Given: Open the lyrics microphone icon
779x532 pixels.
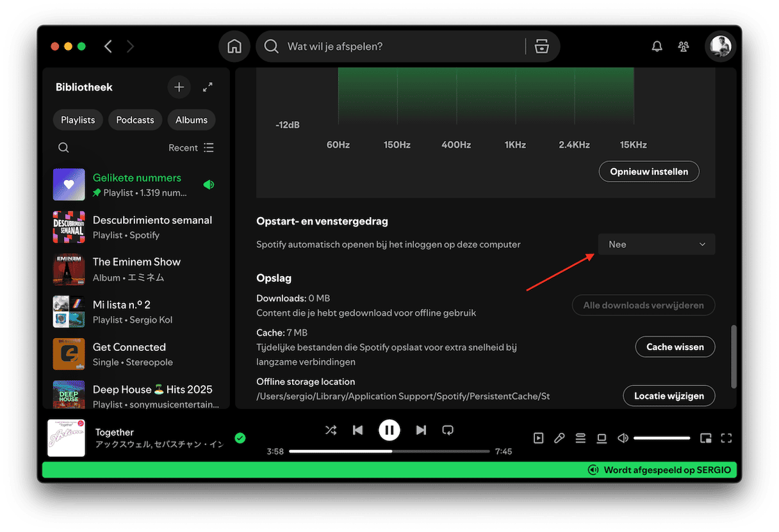Looking at the screenshot, I should [559, 438].
